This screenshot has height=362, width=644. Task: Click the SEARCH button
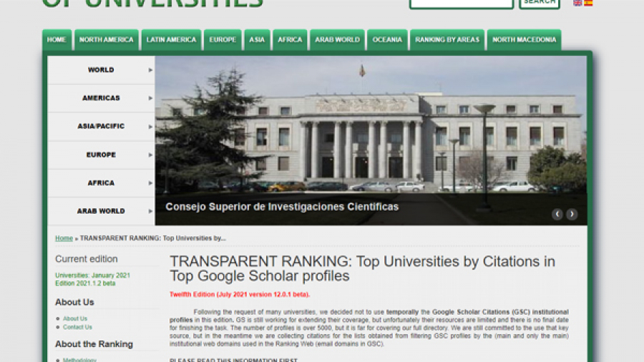(540, 4)
